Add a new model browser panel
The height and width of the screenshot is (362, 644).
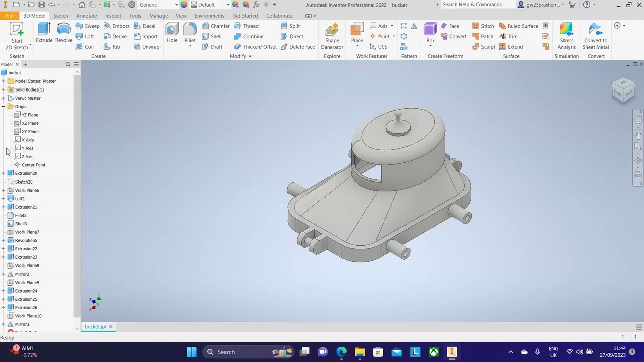25,64
